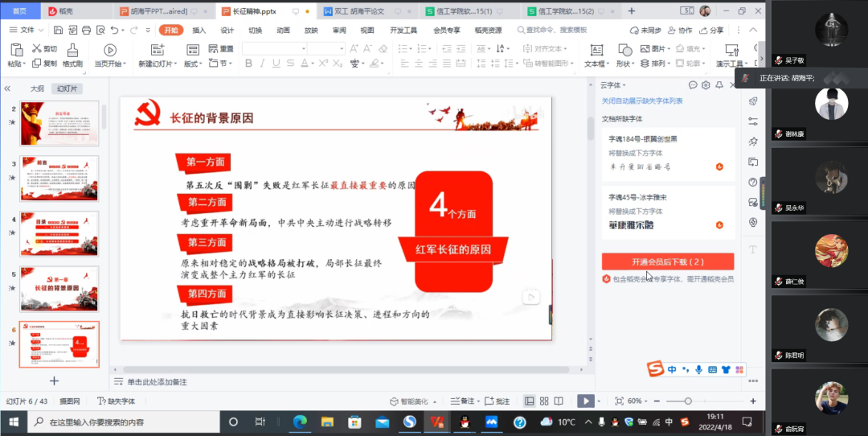Expand Notes (备注) dropdown in status bar
Viewport: 868px width, 436px height.
coord(478,401)
